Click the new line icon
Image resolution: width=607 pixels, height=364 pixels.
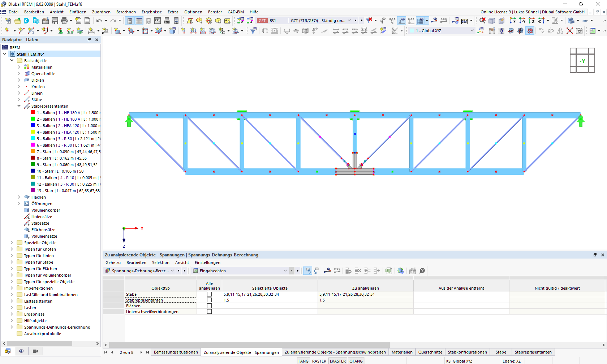tap(21, 31)
